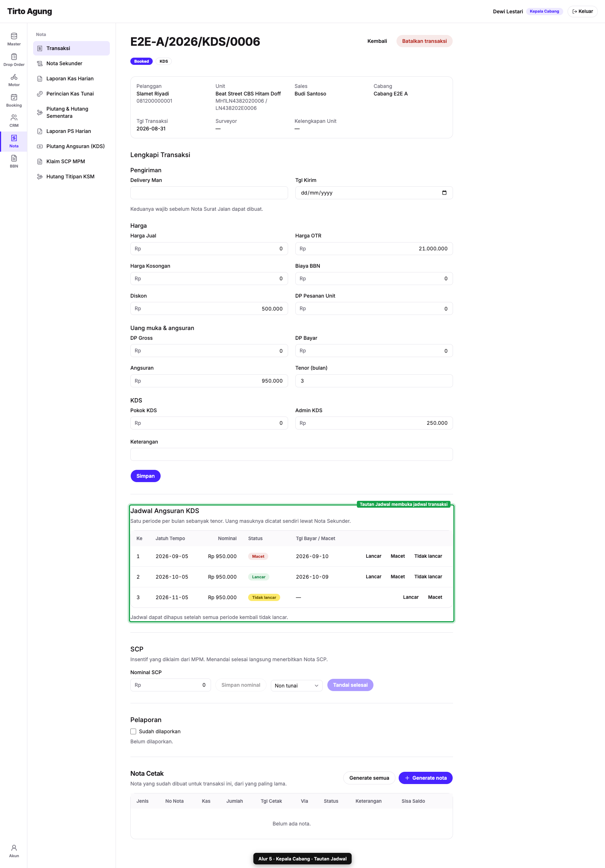The height and width of the screenshot is (868, 605).
Task: Click the Laporan PS Harian icon
Action: pos(40,131)
